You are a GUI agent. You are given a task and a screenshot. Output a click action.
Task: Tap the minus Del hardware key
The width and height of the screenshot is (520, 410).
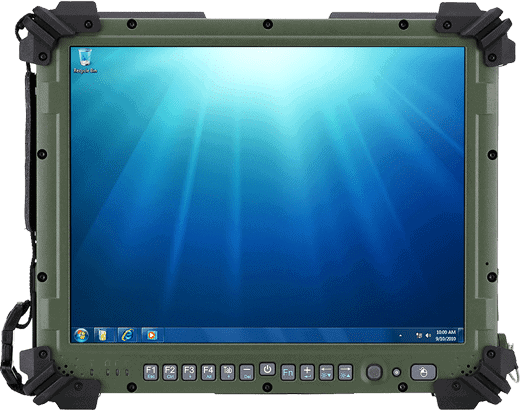[247, 372]
